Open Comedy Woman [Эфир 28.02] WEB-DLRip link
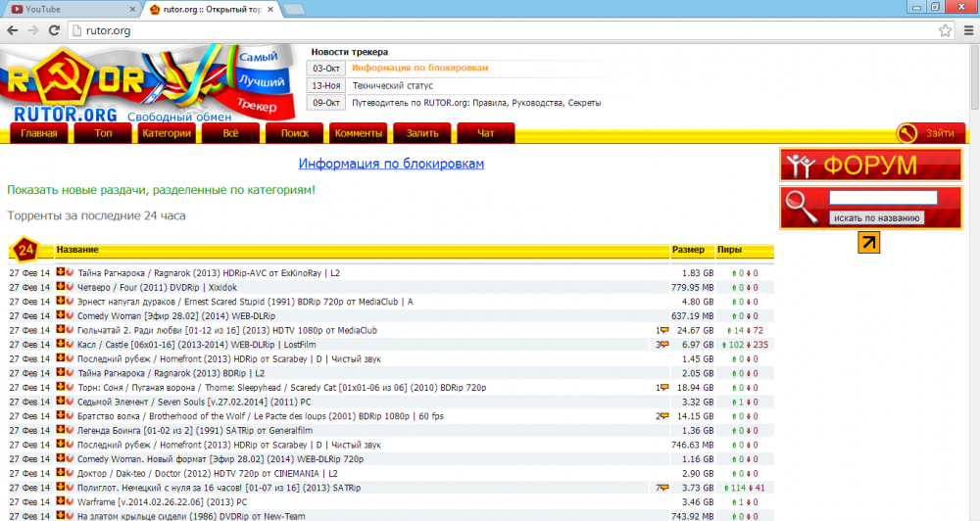 point(176,316)
